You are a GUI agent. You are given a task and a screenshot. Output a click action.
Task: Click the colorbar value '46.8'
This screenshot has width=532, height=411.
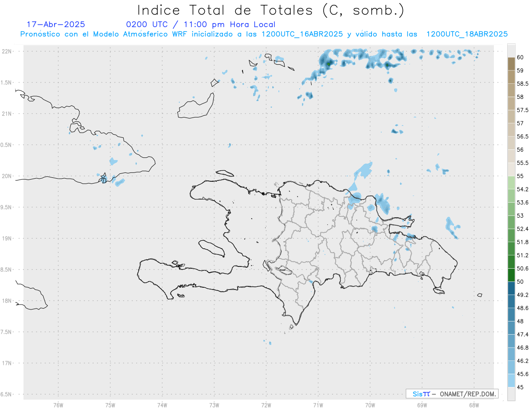(523, 348)
